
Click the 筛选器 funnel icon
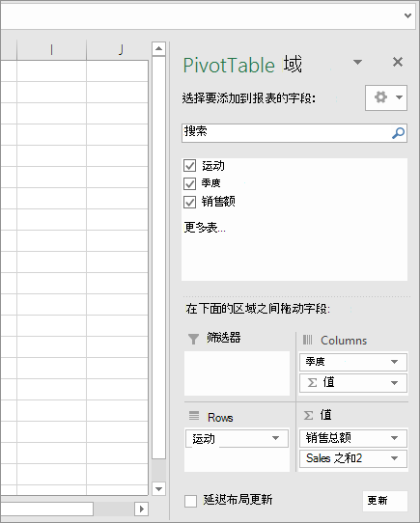[x=193, y=339]
